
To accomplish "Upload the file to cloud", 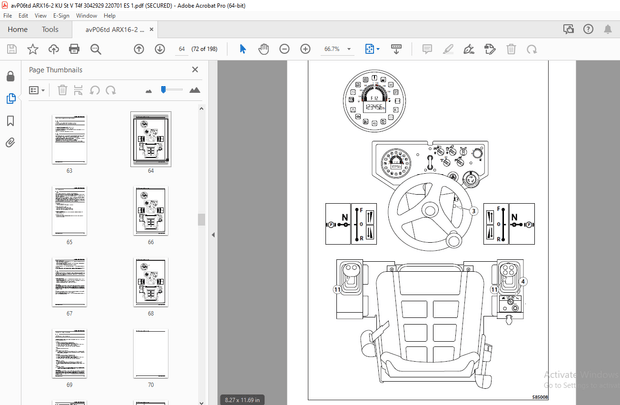I will pos(53,49).
